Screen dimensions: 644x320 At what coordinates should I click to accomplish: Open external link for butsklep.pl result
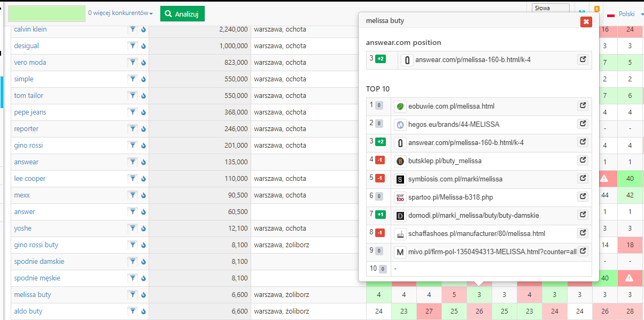point(583,161)
